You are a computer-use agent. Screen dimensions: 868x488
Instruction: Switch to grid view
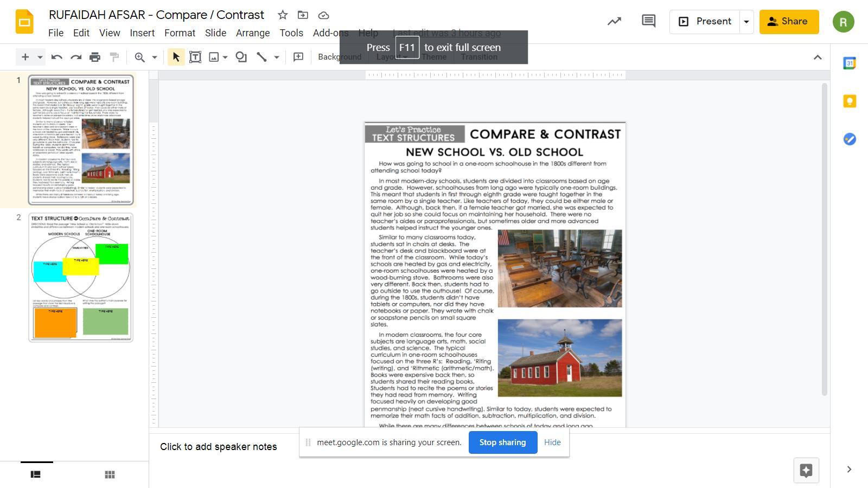click(x=110, y=474)
